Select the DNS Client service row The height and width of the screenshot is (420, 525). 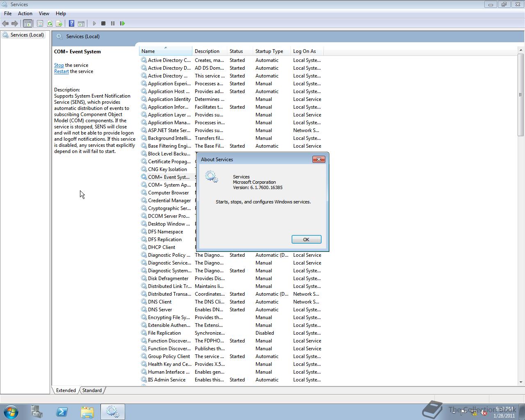coord(232,302)
